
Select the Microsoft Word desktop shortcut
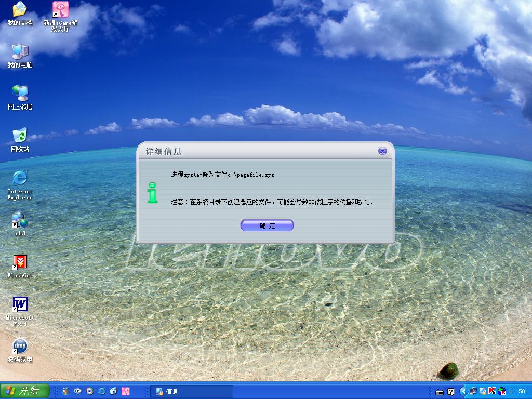[20, 312]
